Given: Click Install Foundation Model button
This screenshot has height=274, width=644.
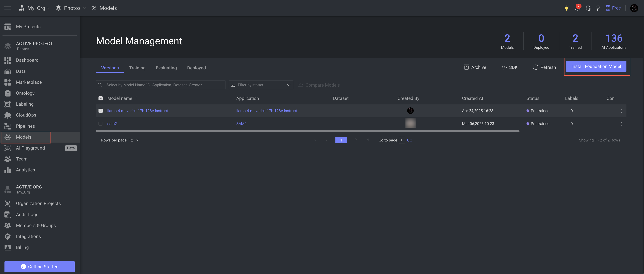Looking at the screenshot, I should [x=596, y=66].
